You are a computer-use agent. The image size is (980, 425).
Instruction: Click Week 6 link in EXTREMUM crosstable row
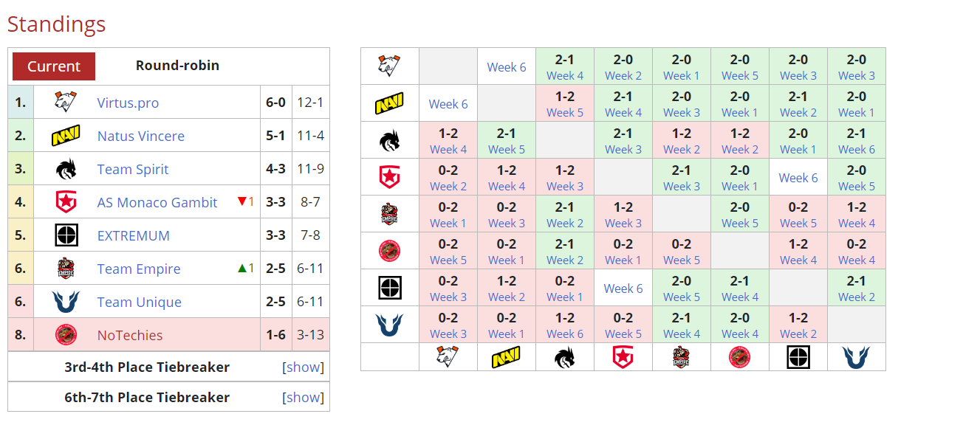pos(623,288)
